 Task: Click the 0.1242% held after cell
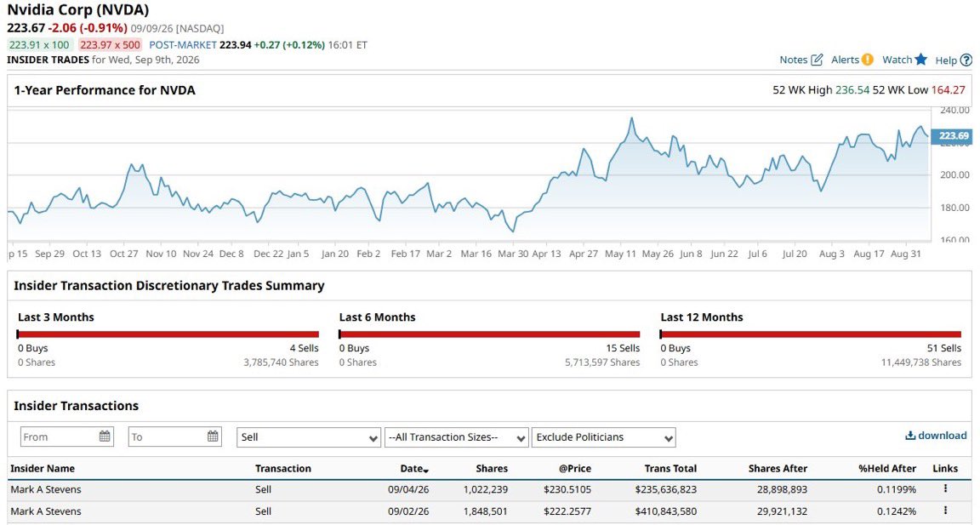pyautogui.click(x=897, y=511)
